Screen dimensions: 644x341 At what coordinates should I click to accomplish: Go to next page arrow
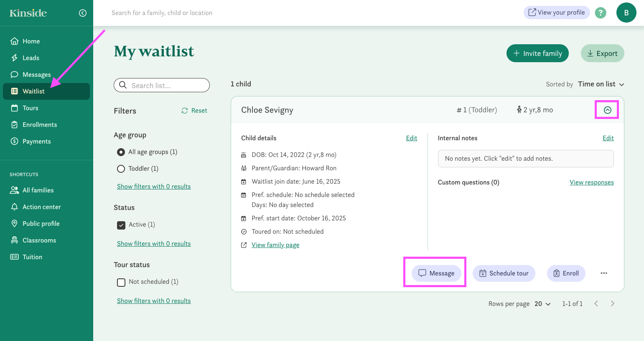(x=612, y=304)
